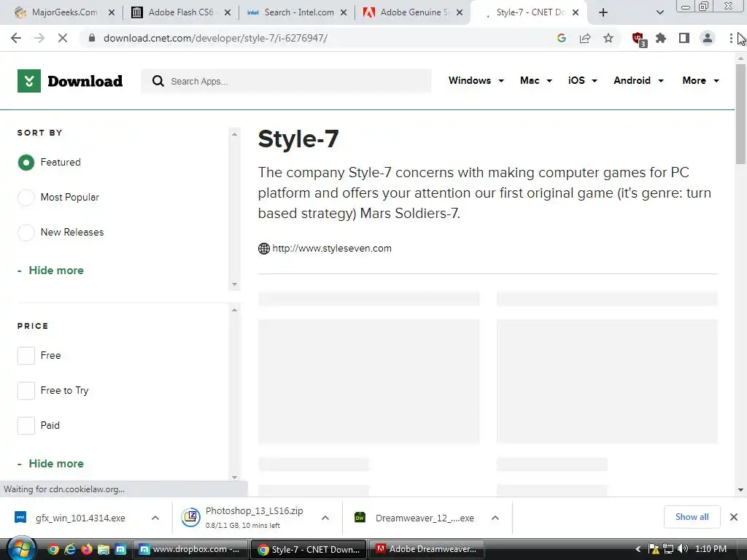The height and width of the screenshot is (560, 747).
Task: Check the Paid price filter
Action: pos(26,426)
